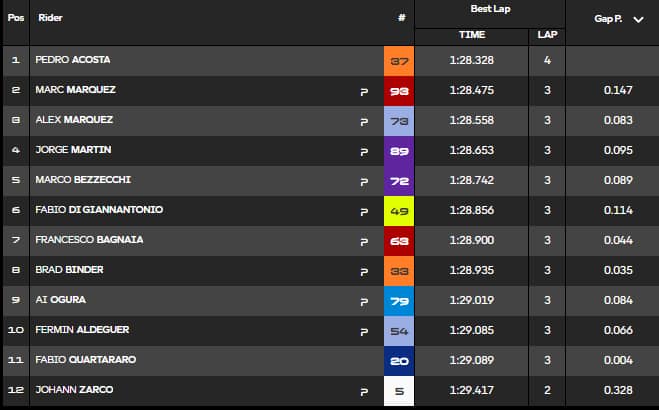Click the pit icon in Alex Marquez's row
This screenshot has width=659, height=410.
click(364, 122)
